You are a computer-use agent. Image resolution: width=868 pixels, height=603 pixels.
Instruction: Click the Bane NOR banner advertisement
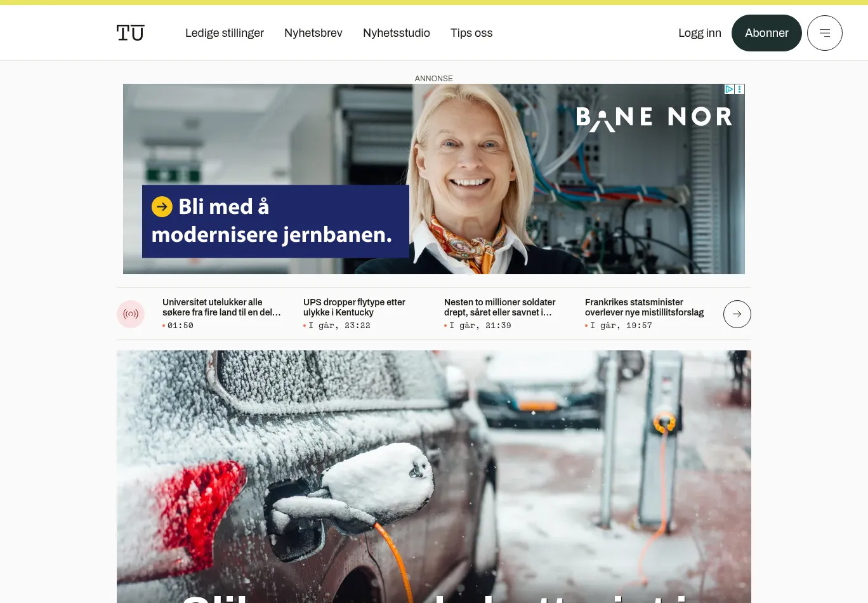click(x=434, y=179)
